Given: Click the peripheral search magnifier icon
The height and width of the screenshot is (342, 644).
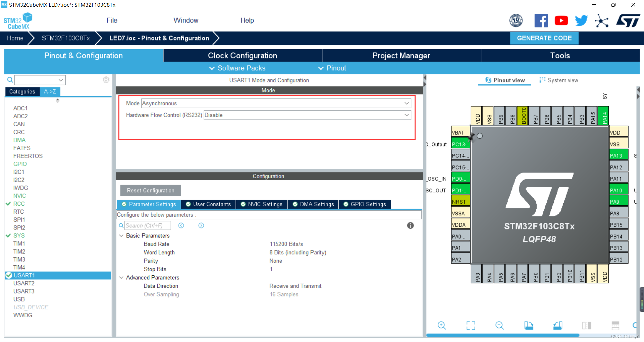Looking at the screenshot, I should coord(10,80).
